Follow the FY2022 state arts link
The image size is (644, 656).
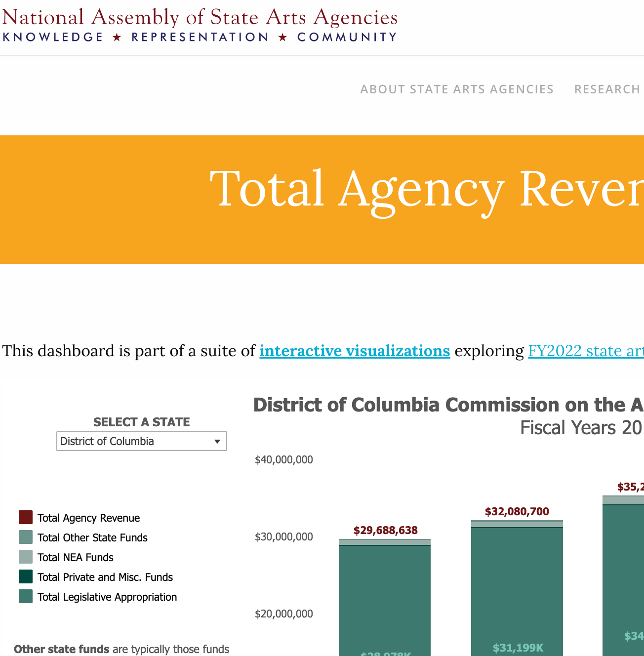coord(586,351)
